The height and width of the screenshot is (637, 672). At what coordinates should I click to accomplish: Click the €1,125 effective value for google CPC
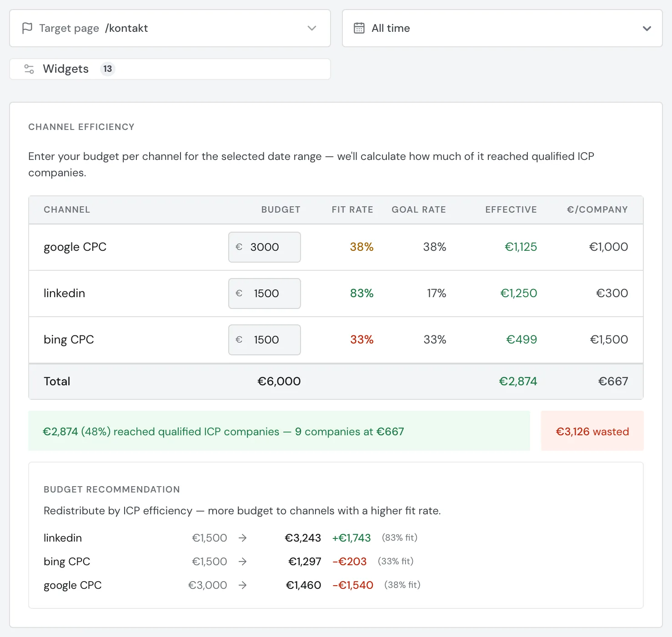click(521, 247)
